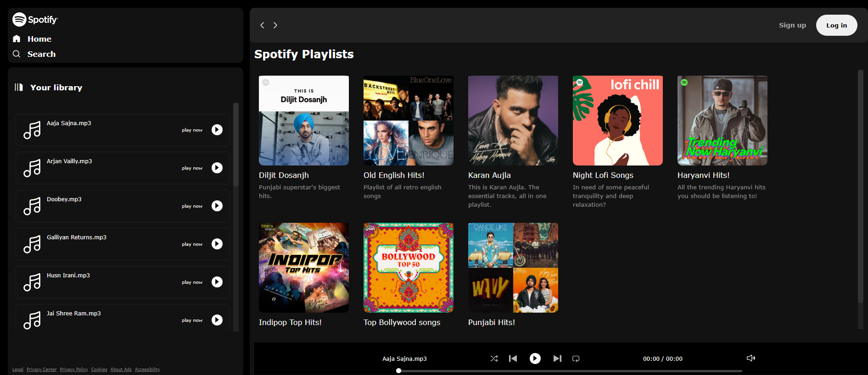
Task: Open the Privacy Policy footer link
Action: [x=74, y=369]
